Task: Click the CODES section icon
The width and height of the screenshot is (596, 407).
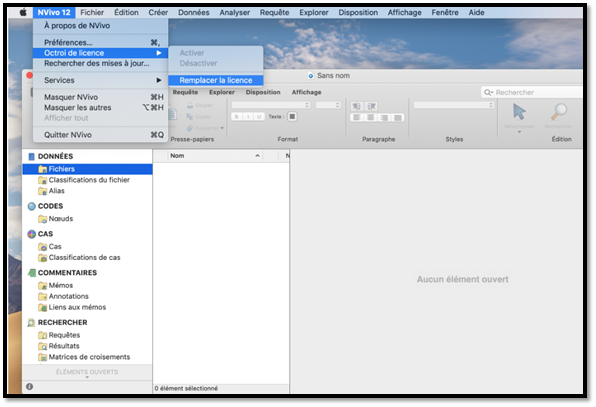Action: tap(32, 206)
